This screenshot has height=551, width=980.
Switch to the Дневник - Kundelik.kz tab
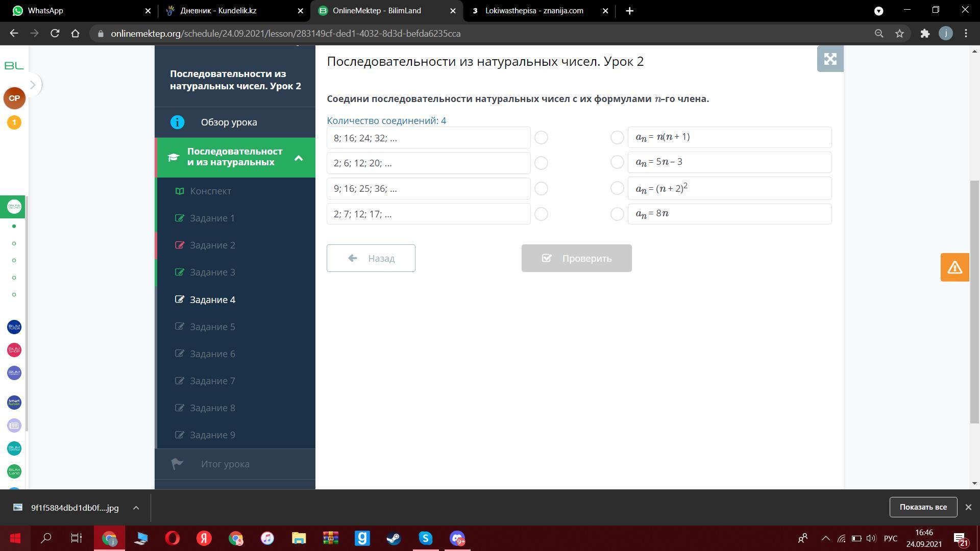coord(218,11)
